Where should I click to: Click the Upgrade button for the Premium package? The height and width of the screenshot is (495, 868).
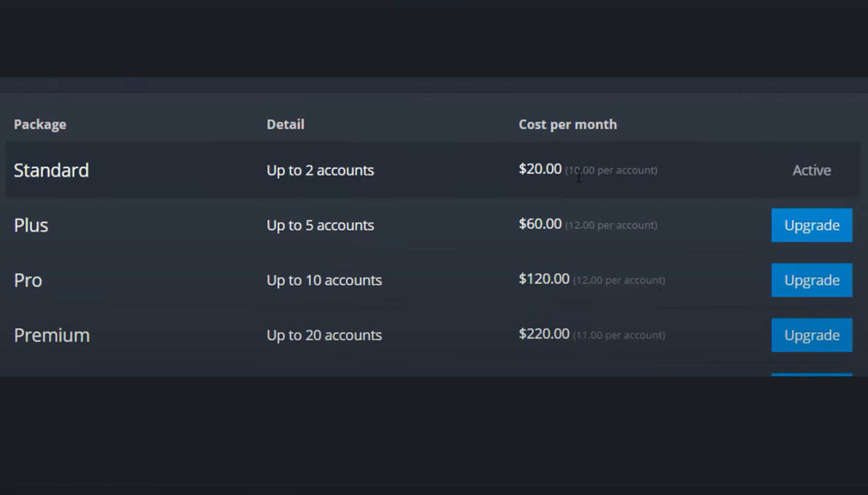(x=811, y=335)
